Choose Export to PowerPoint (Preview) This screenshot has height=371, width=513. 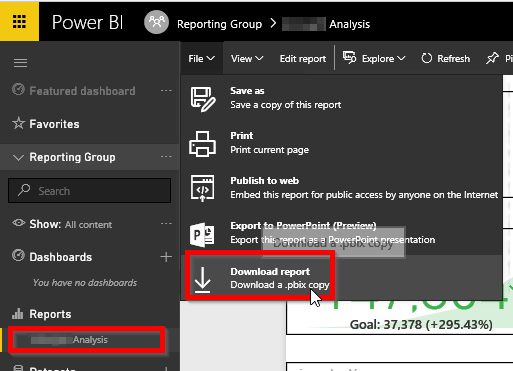click(x=342, y=233)
